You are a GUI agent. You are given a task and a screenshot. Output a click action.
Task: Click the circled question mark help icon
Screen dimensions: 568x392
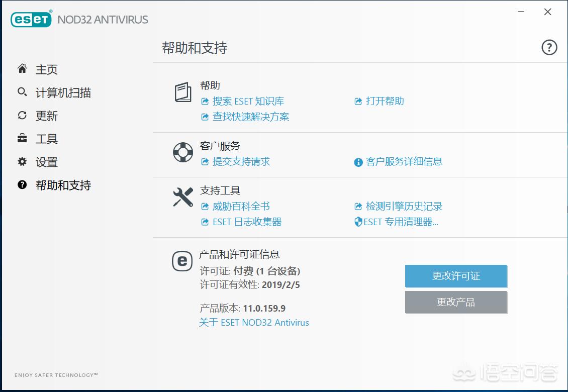[549, 47]
